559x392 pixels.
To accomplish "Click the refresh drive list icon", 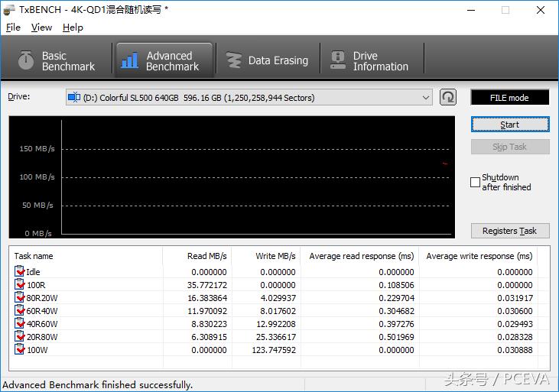I will [x=448, y=97].
